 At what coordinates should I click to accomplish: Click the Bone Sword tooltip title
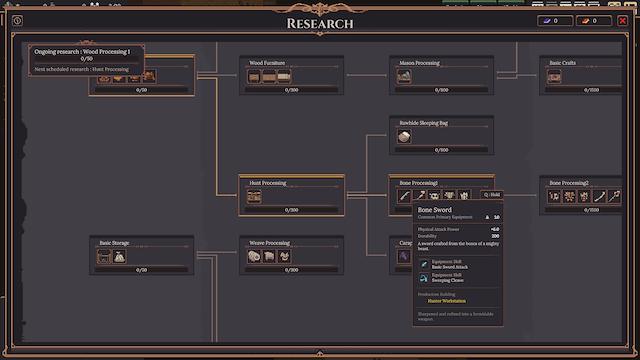click(435, 210)
